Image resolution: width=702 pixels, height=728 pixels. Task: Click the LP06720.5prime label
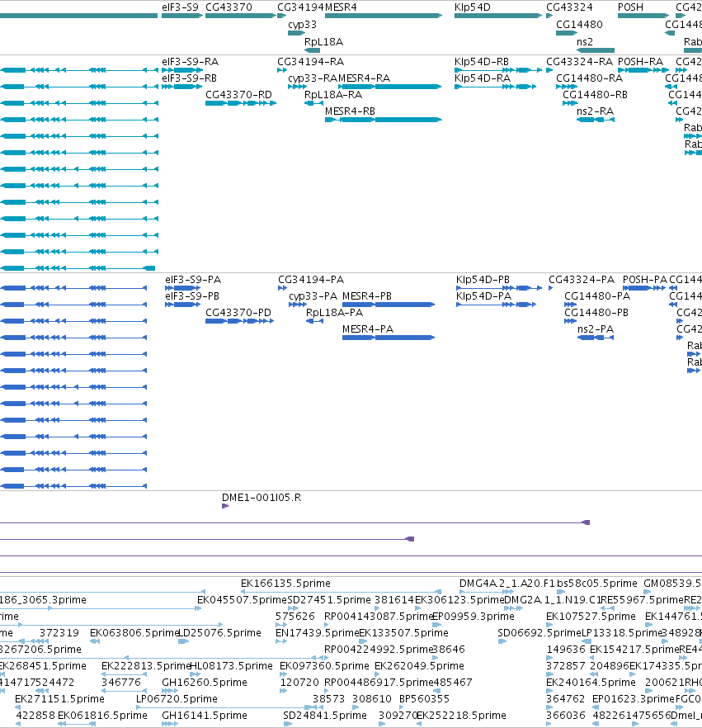[177, 699]
